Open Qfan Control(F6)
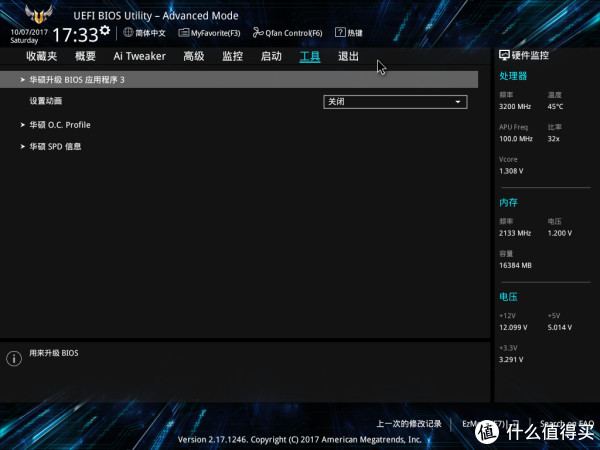 coord(287,33)
